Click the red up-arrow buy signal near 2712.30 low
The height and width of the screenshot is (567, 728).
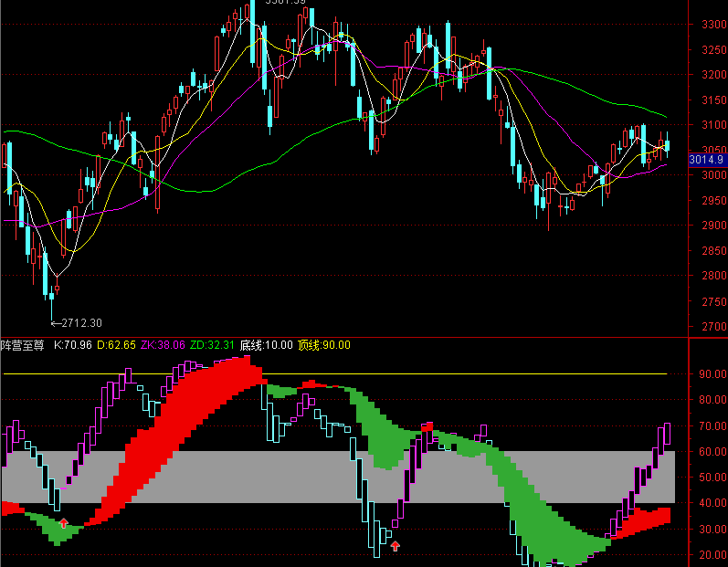click(x=64, y=523)
